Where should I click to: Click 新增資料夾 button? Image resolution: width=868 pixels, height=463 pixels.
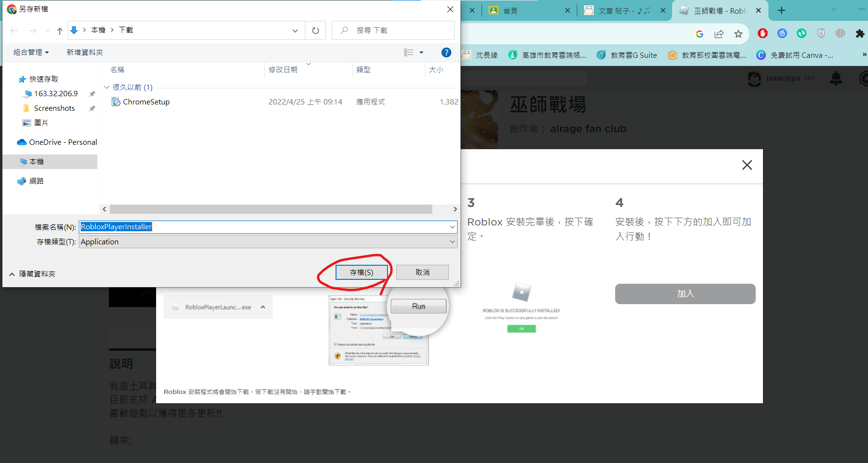point(85,52)
